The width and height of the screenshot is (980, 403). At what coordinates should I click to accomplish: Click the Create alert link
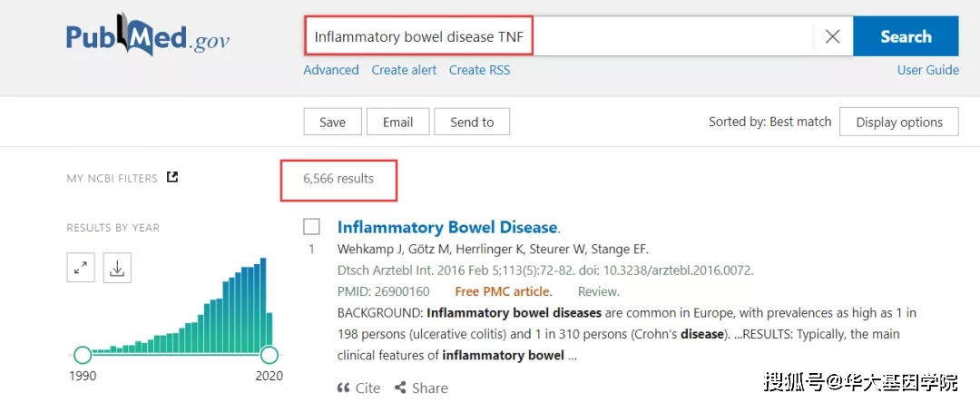coord(404,70)
